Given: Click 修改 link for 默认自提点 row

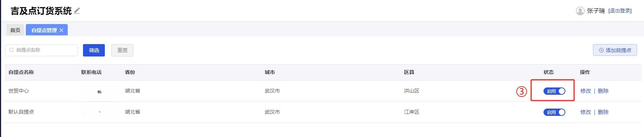Looking at the screenshot, I should [x=586, y=112].
